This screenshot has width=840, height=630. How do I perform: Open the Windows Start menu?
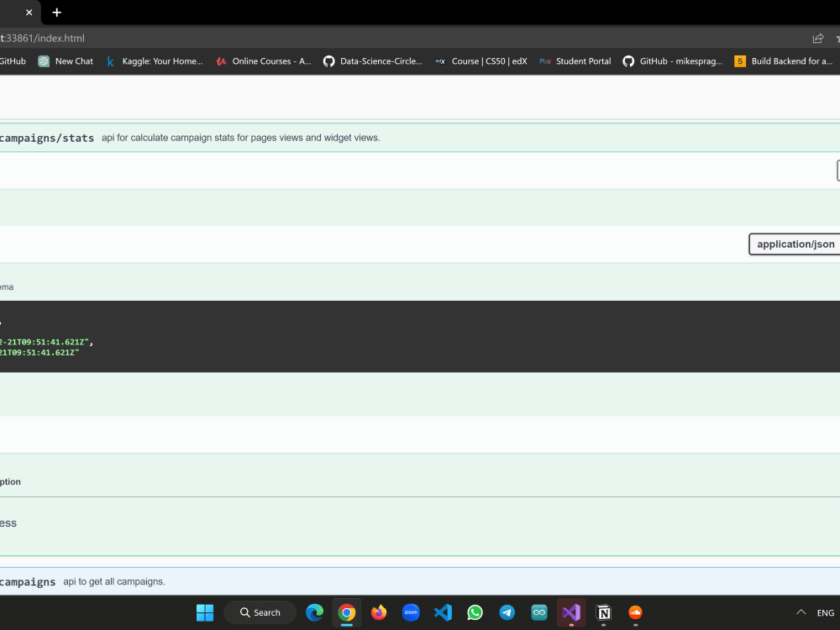click(x=204, y=612)
